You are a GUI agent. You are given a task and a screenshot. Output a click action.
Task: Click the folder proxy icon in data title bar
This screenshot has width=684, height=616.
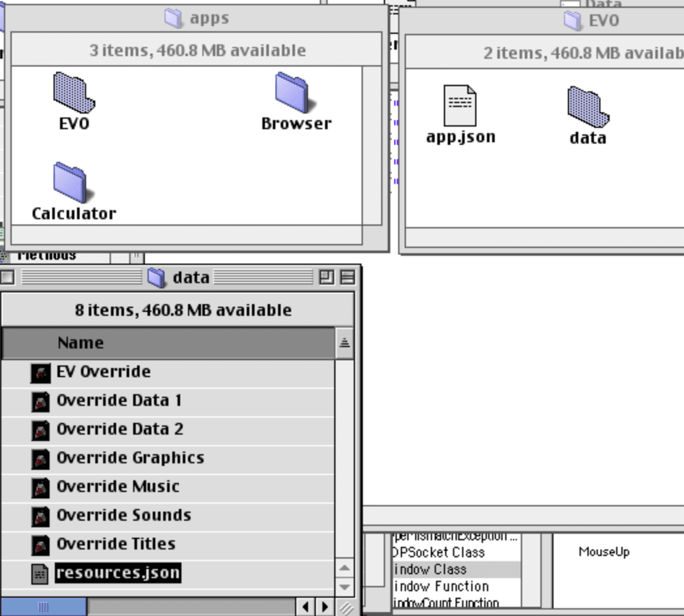click(156, 277)
